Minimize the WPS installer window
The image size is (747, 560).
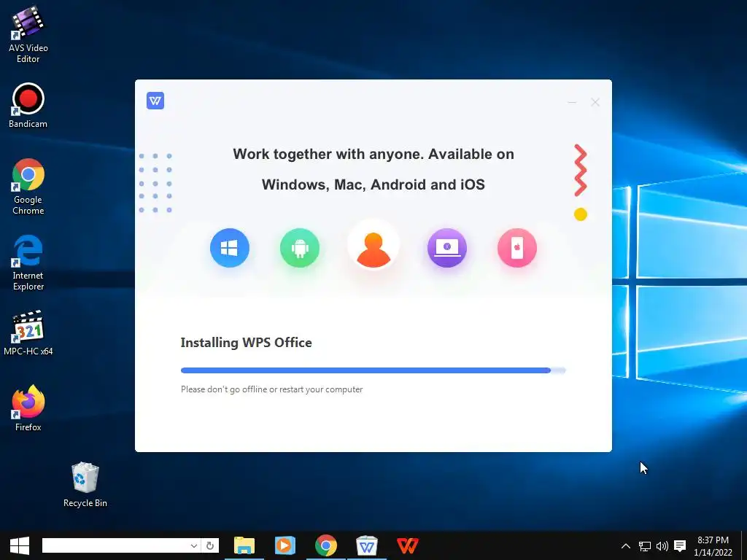tap(572, 102)
